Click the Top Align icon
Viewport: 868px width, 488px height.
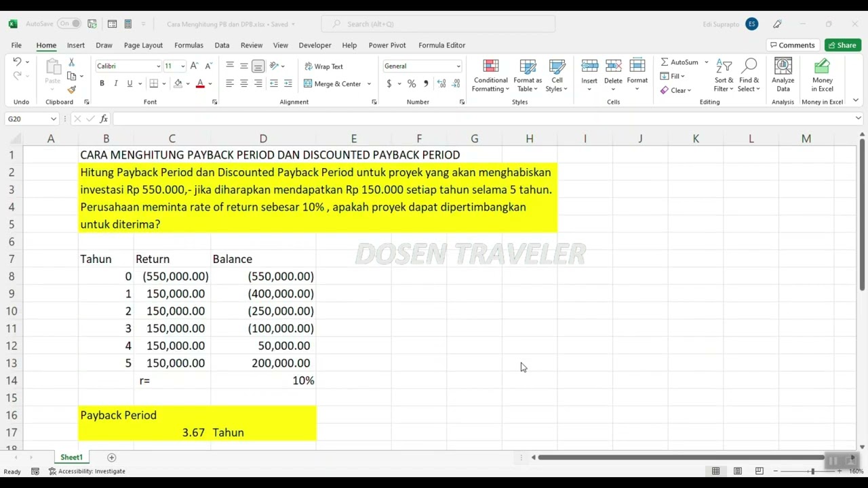pyautogui.click(x=230, y=66)
